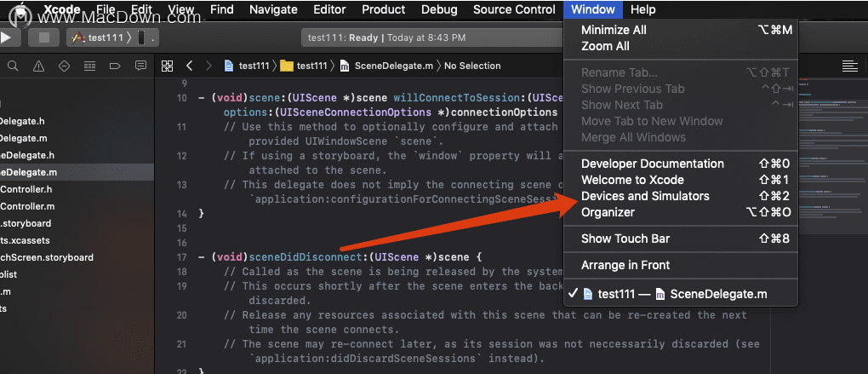This screenshot has height=374, width=868.
Task: Choose Show Touch Bar
Action: coord(681,239)
